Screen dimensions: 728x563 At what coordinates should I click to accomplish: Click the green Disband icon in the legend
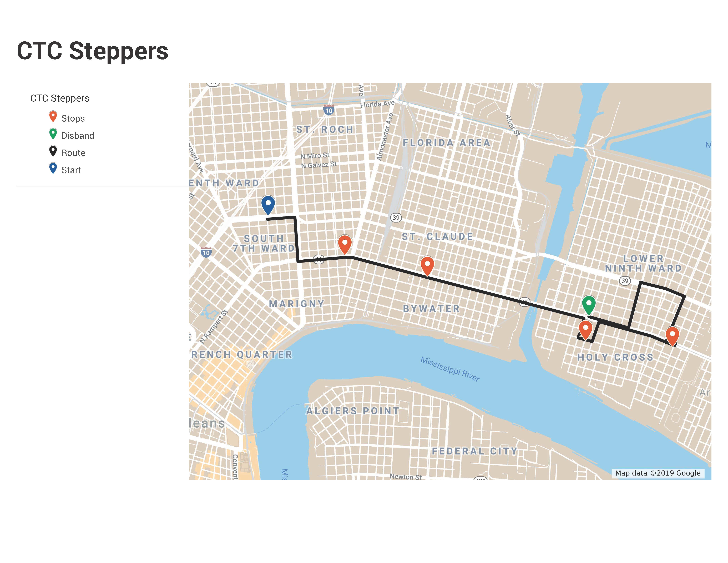point(53,134)
